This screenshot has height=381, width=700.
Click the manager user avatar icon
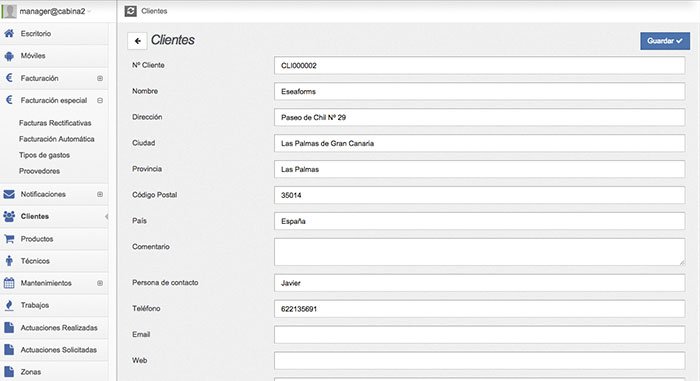(x=9, y=11)
